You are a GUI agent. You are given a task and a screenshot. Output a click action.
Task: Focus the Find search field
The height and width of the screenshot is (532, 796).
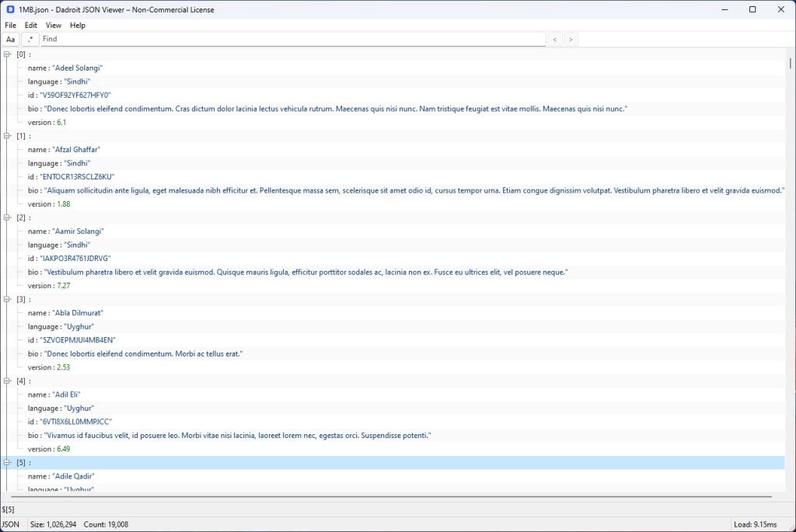(293, 39)
